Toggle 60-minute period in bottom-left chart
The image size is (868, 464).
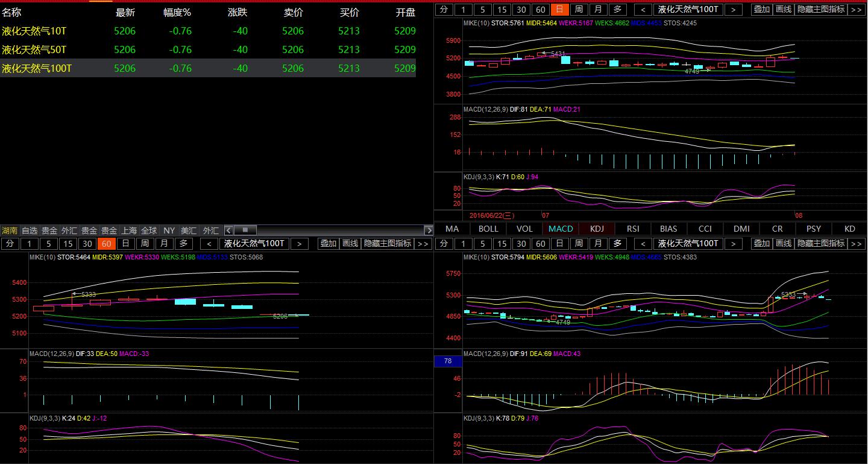[x=106, y=243]
